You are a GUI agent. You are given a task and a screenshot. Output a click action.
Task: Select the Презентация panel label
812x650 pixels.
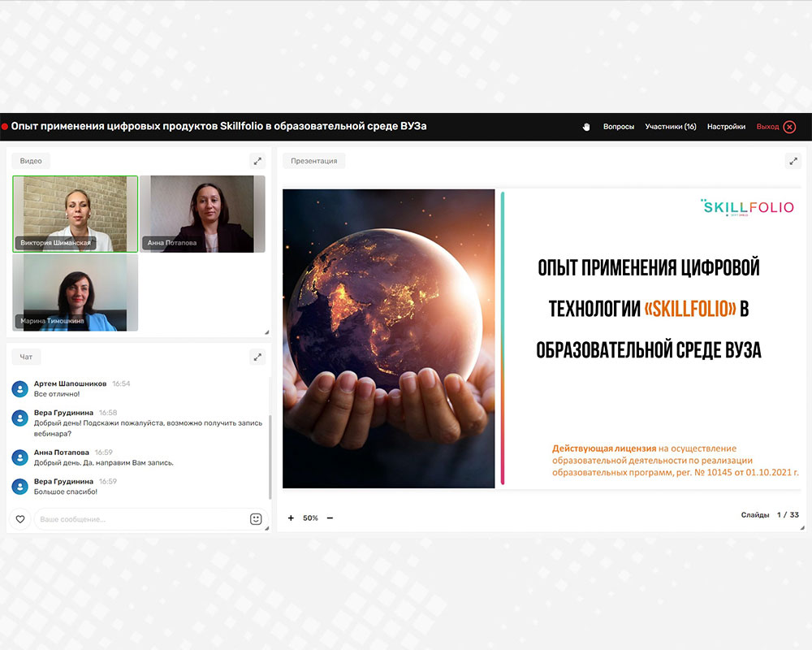(x=313, y=161)
